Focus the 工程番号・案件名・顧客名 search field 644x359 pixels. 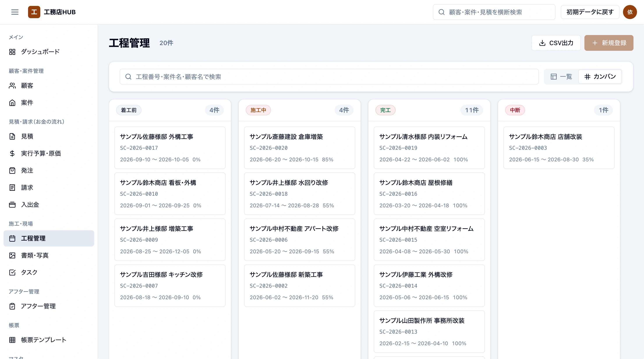[329, 77]
